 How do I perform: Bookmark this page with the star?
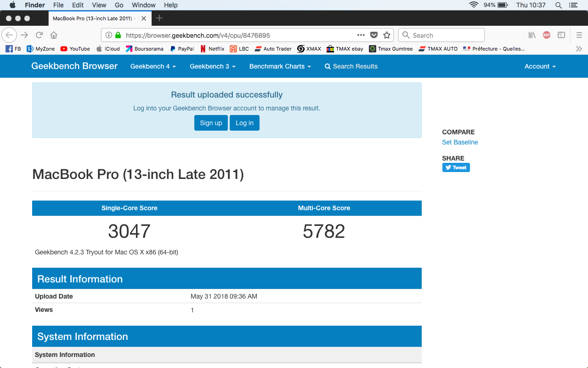click(x=387, y=35)
